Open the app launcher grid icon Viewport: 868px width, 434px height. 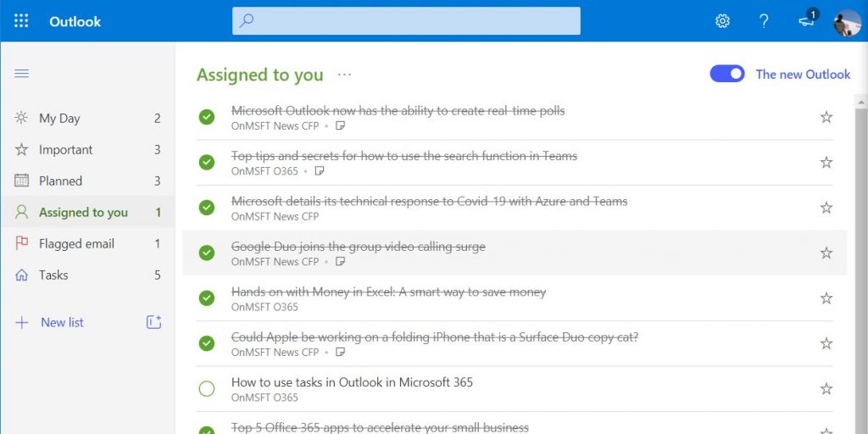21,21
